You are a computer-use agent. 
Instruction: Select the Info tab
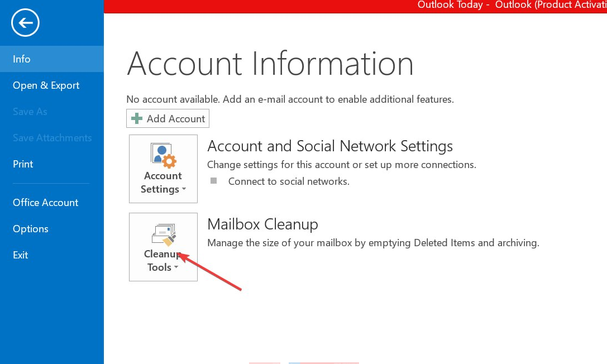pyautogui.click(x=52, y=59)
